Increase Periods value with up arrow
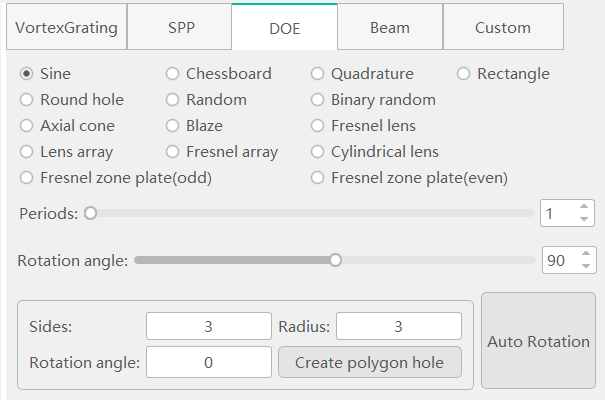Viewport: 605px width, 400px height. point(584,207)
